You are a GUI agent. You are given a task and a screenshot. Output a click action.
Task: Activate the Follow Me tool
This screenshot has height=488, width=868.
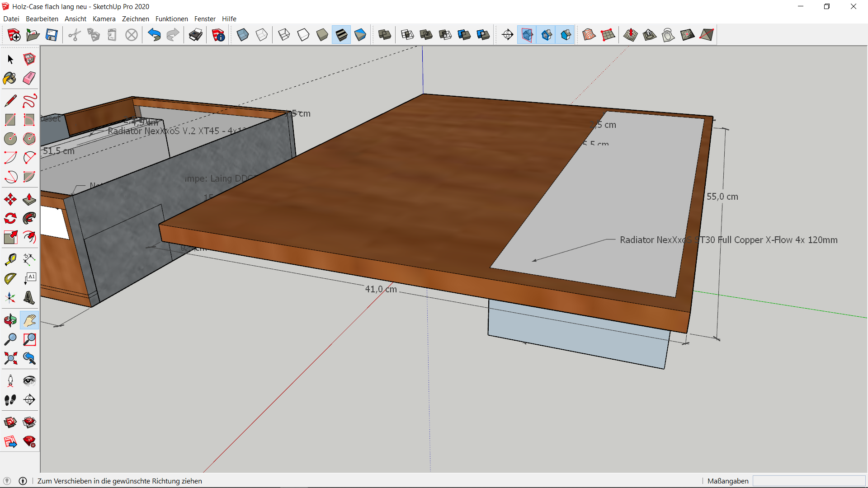[x=29, y=218]
